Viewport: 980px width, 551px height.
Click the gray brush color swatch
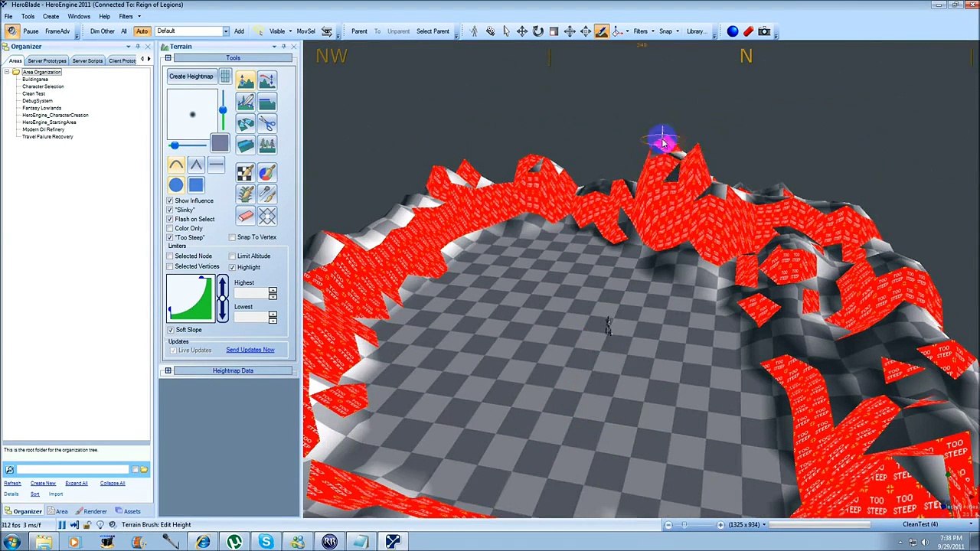pos(220,143)
